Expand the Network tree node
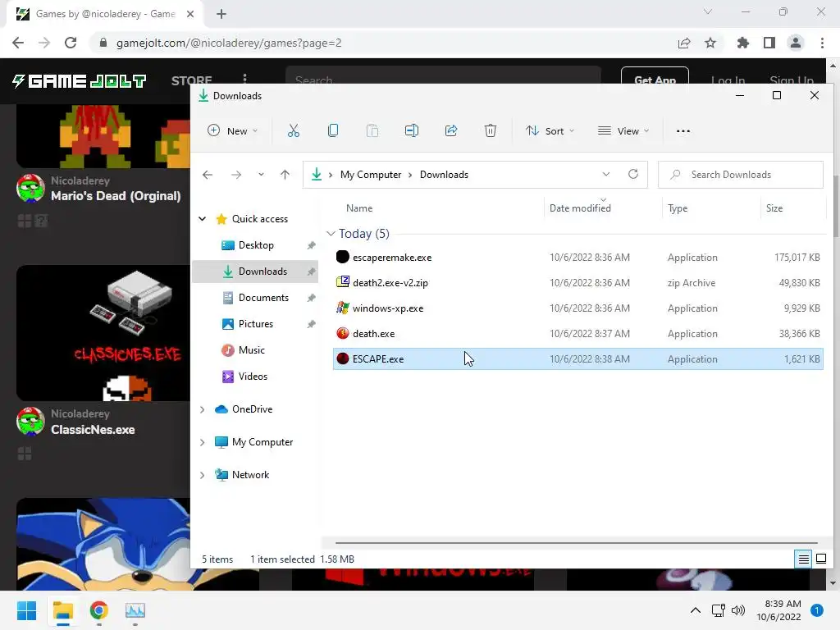 point(203,475)
